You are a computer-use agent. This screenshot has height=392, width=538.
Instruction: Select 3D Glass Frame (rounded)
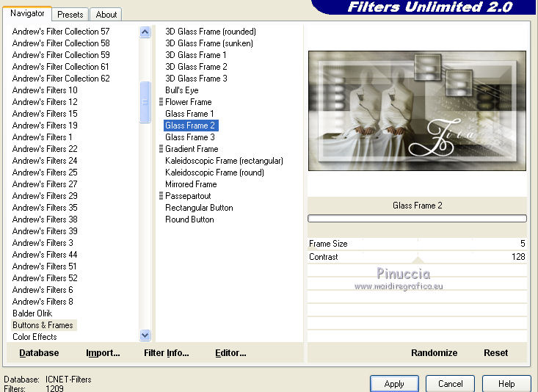211,32
